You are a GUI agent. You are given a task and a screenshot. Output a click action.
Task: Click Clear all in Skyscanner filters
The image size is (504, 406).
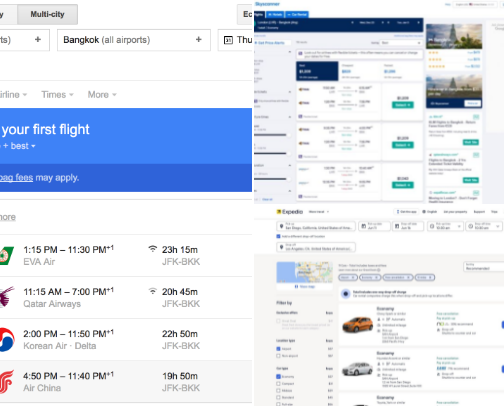(267, 199)
